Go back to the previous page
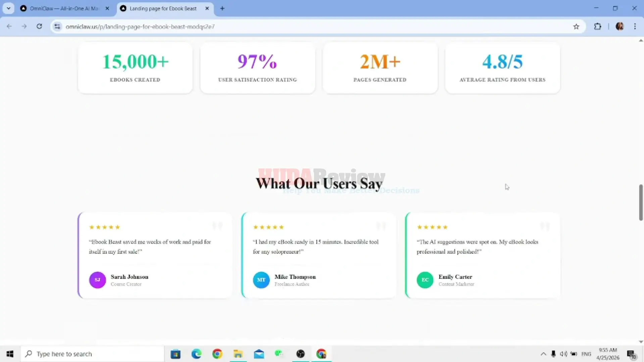The height and width of the screenshot is (362, 644). [9, 27]
